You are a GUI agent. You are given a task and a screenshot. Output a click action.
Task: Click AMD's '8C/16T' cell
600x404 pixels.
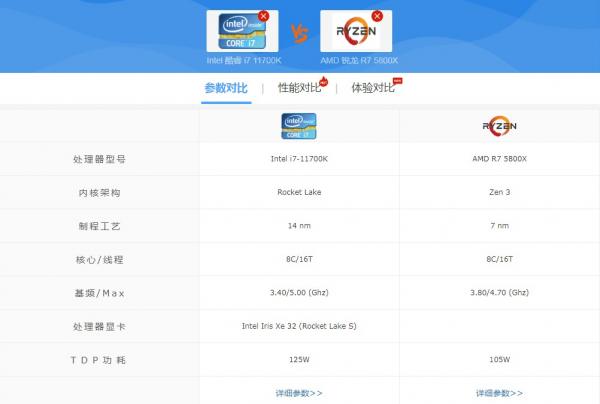[x=499, y=259]
